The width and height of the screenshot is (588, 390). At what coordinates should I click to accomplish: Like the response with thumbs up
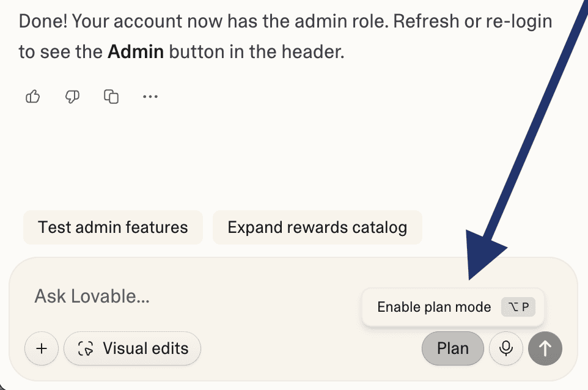pyautogui.click(x=33, y=97)
